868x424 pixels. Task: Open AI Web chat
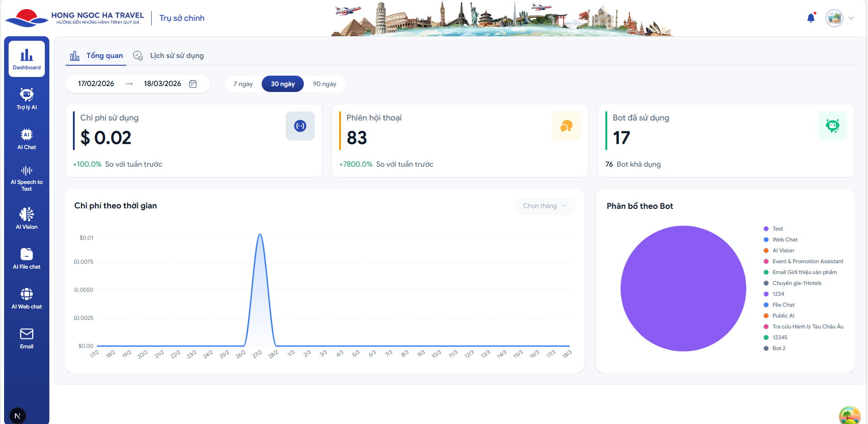(27, 298)
